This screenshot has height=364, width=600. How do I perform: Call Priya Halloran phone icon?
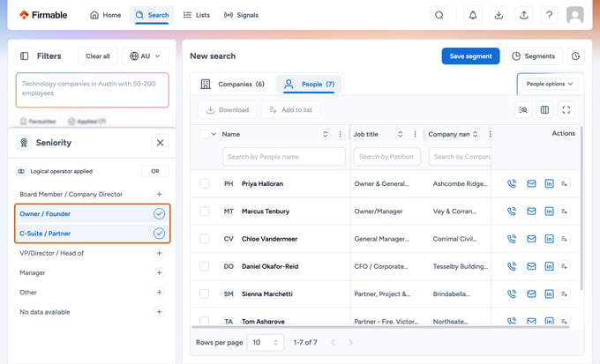click(512, 183)
